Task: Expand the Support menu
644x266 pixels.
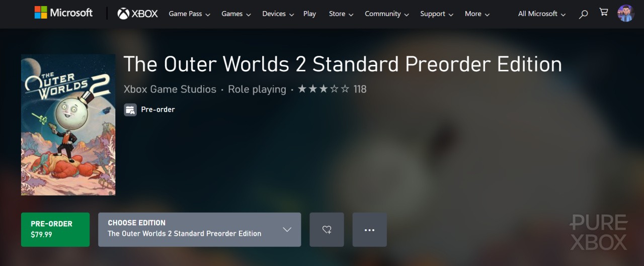Action: tap(437, 14)
